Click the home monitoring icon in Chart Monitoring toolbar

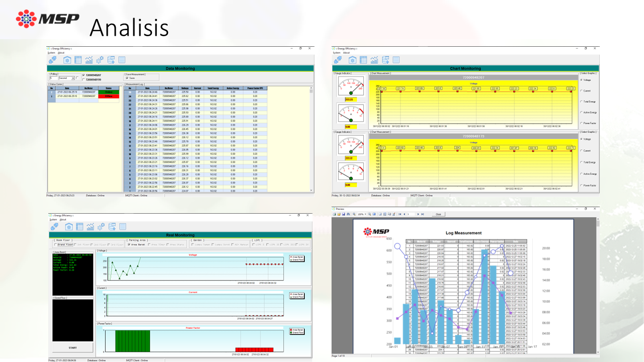tap(352, 60)
